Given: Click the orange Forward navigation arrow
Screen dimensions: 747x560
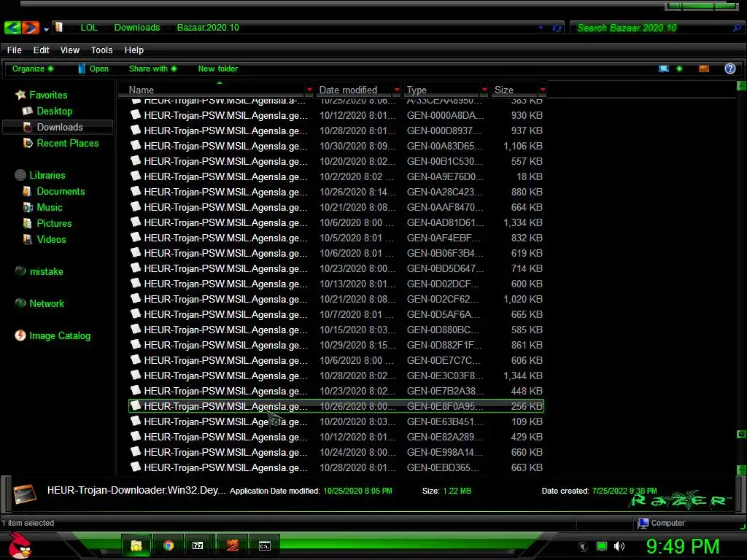Looking at the screenshot, I should pyautogui.click(x=31, y=28).
